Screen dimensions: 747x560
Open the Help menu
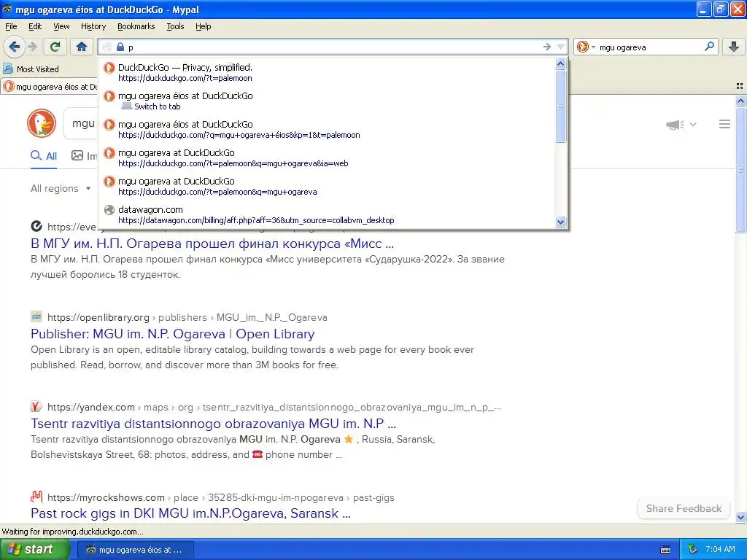tap(203, 26)
